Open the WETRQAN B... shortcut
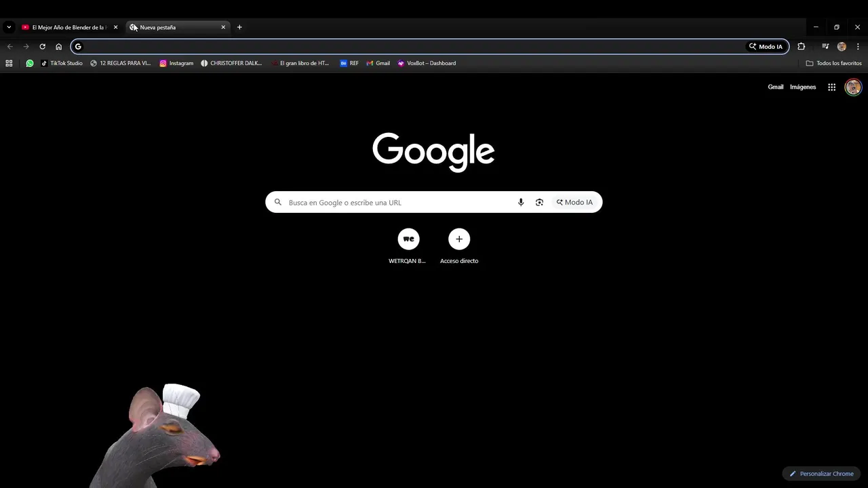This screenshot has width=868, height=488. [x=408, y=247]
